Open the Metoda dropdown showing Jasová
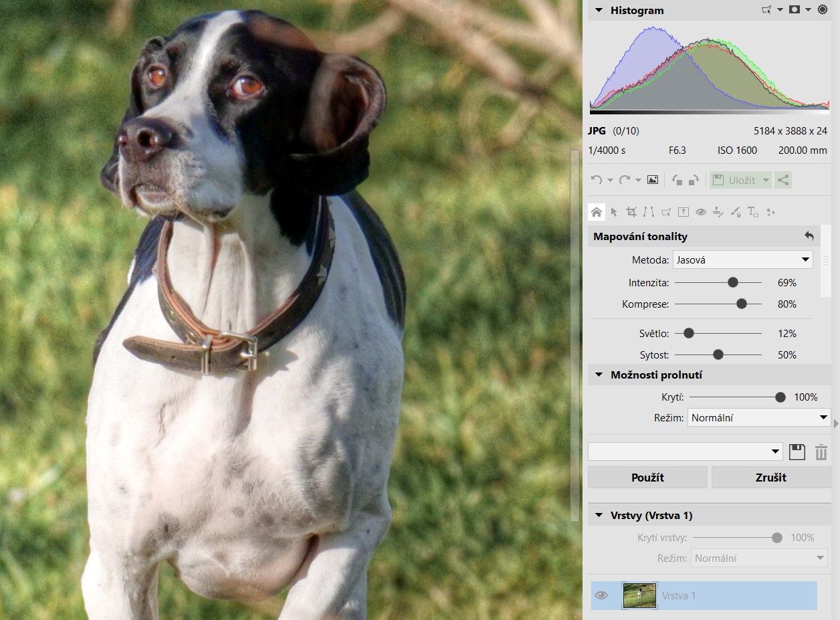The image size is (840, 620). coord(743,260)
